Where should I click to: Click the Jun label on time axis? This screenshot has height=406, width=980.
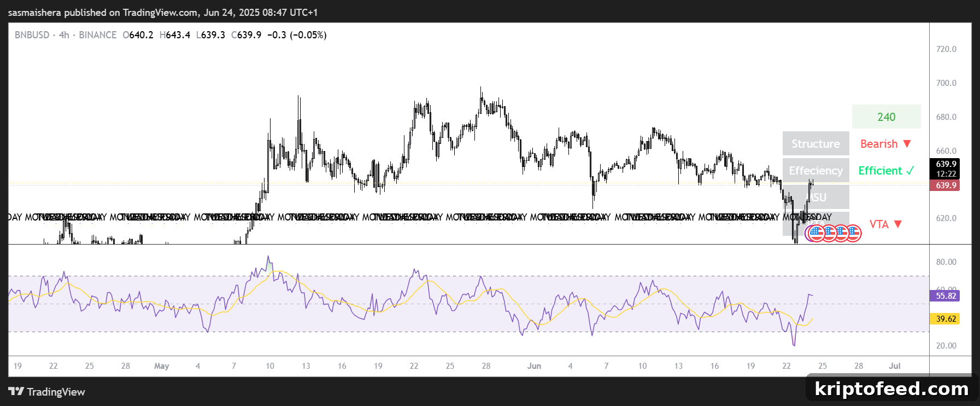[534, 366]
